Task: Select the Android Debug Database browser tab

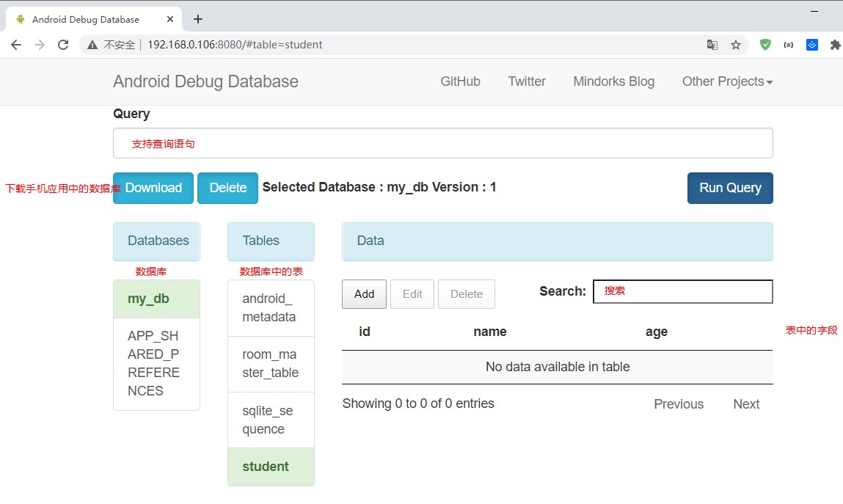Action: pos(94,19)
